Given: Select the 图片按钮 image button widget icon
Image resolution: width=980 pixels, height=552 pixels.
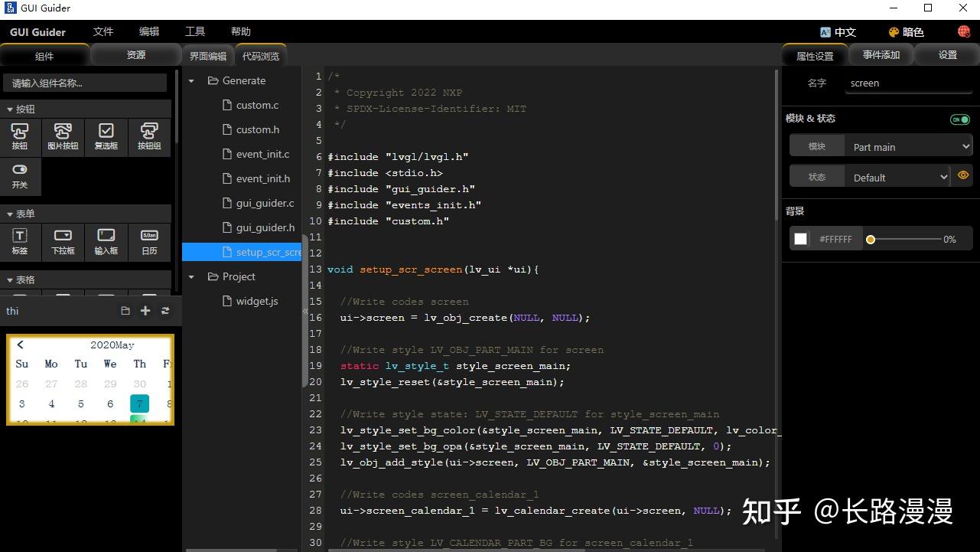Looking at the screenshot, I should (62, 136).
